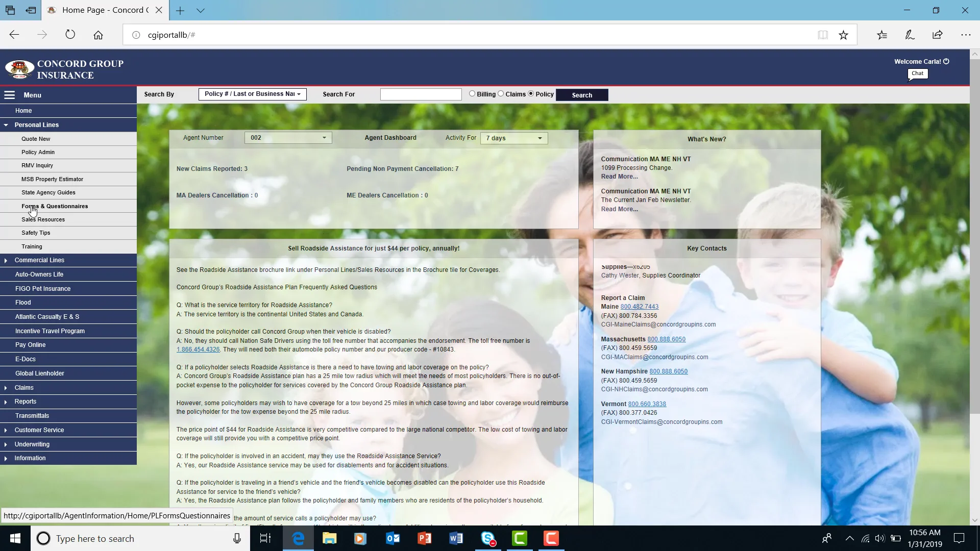Viewport: 980px width, 551px height.
Task: Click the hamburger Menu icon
Action: [10, 95]
